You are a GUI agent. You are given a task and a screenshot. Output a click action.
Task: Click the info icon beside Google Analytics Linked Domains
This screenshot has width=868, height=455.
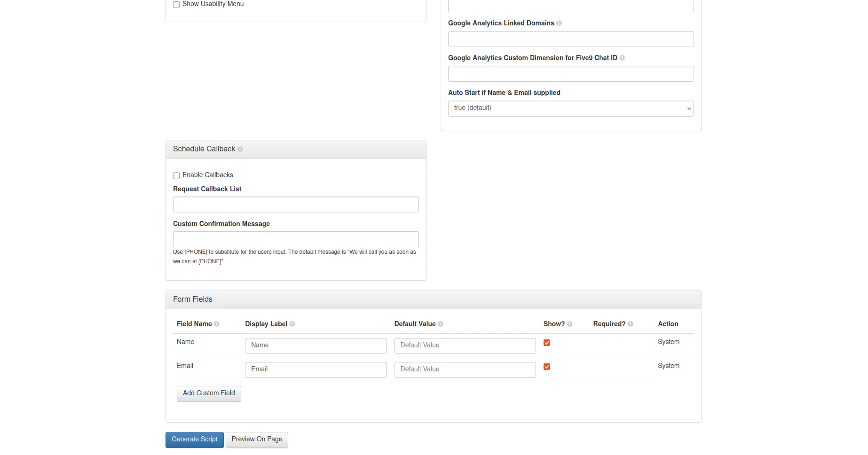tap(559, 23)
